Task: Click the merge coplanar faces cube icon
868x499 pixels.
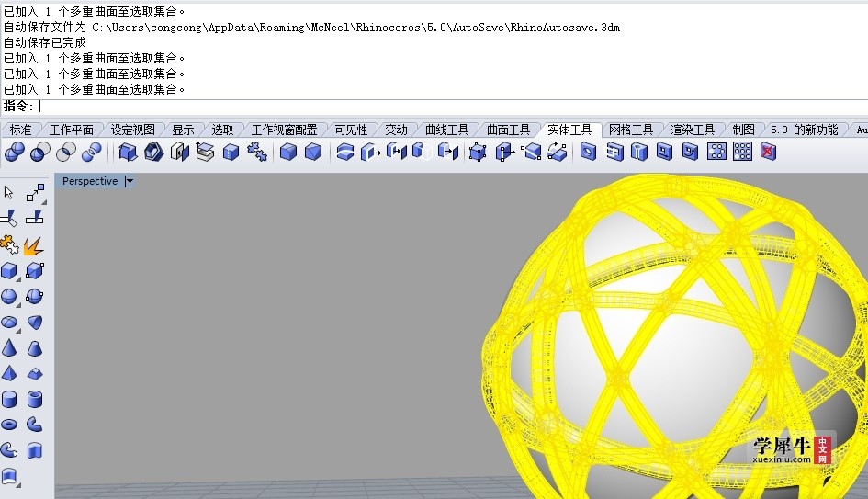Action: pyautogui.click(x=231, y=152)
